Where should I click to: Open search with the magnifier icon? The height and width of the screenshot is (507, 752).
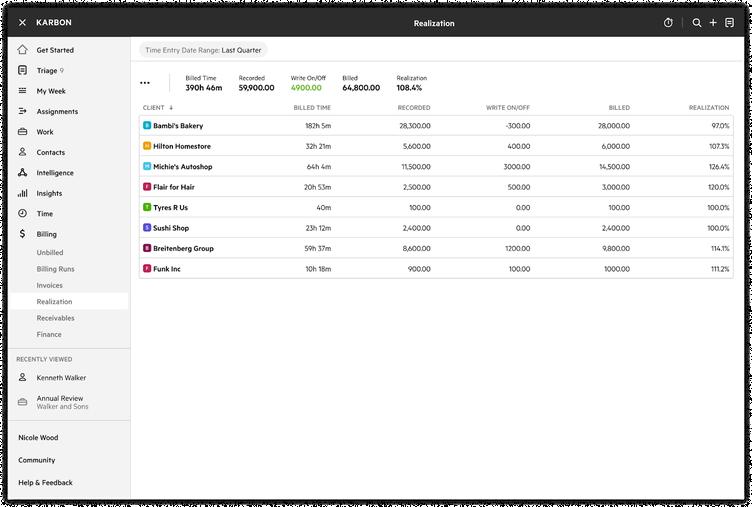click(x=697, y=23)
